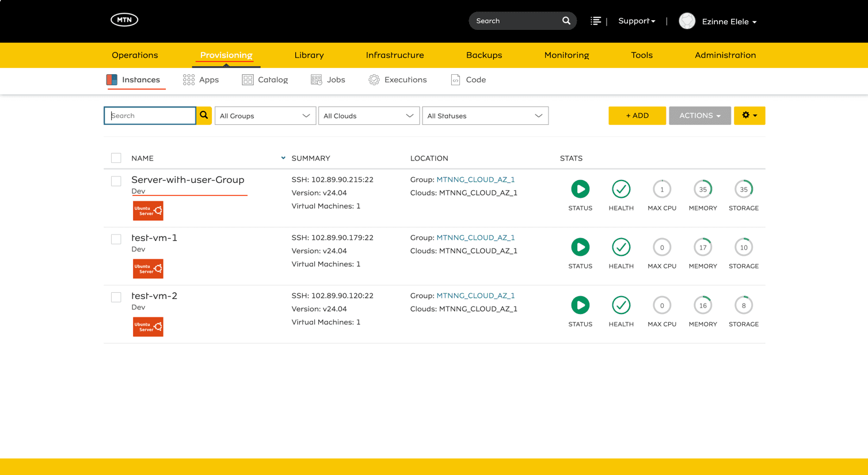Click the health checkmark icon for test-vm-1
Image resolution: width=868 pixels, height=475 pixels.
[621, 247]
